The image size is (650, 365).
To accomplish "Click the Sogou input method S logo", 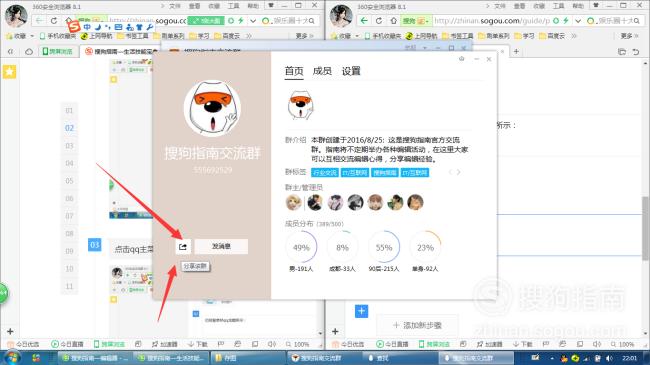I will pos(74,26).
